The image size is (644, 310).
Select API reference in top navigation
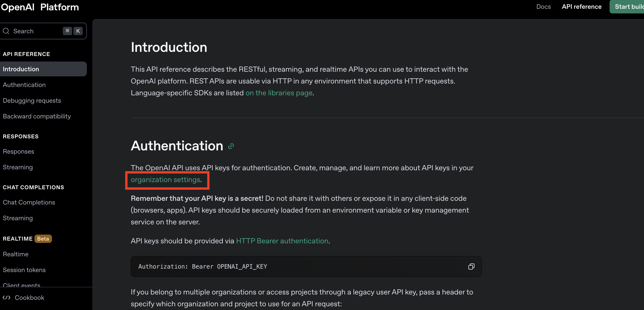581,7
